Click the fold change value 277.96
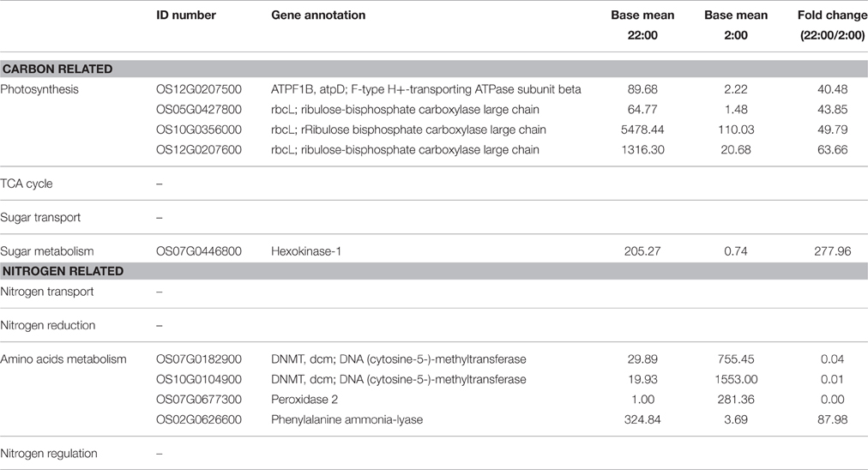 click(833, 251)
